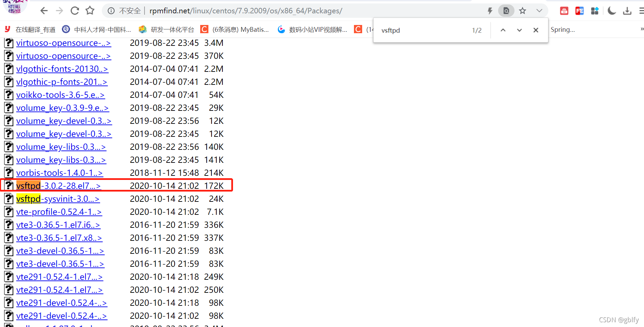
Task: Select the 214K size text
Action: click(214, 173)
